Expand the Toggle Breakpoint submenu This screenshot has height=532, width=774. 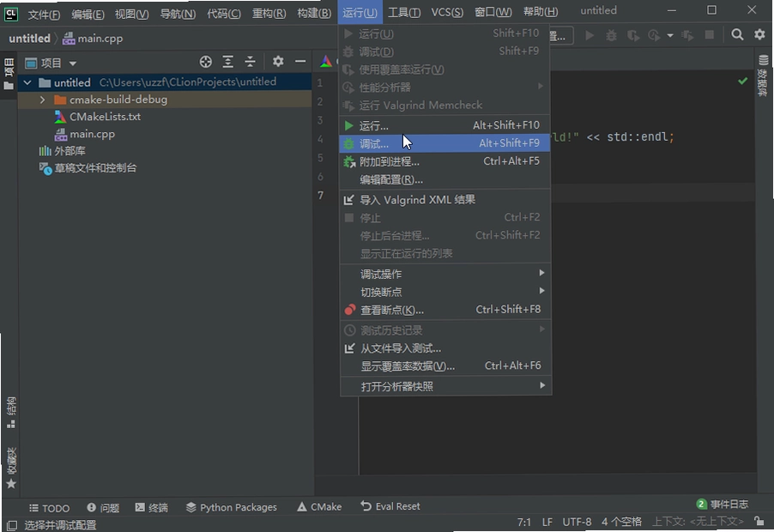(x=445, y=292)
